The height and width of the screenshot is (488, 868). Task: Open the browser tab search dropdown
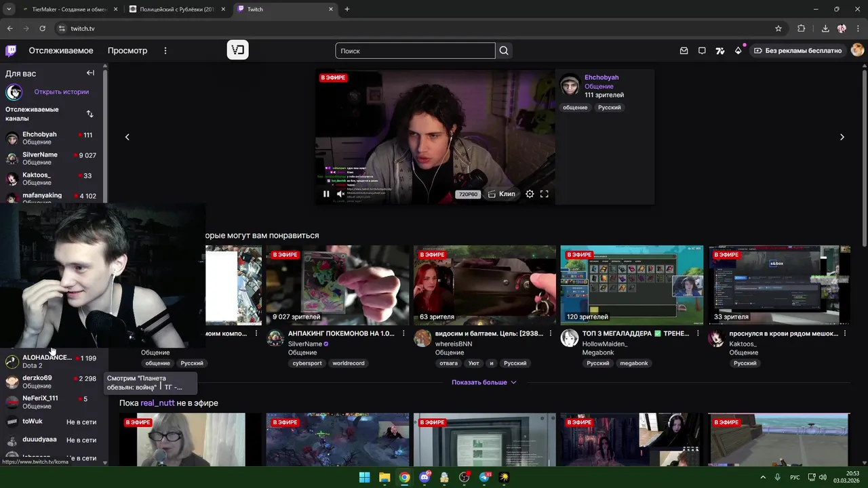click(9, 9)
